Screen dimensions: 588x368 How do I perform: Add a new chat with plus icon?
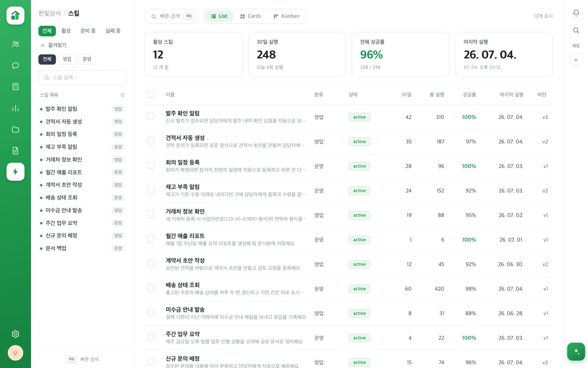pyautogui.click(x=576, y=60)
